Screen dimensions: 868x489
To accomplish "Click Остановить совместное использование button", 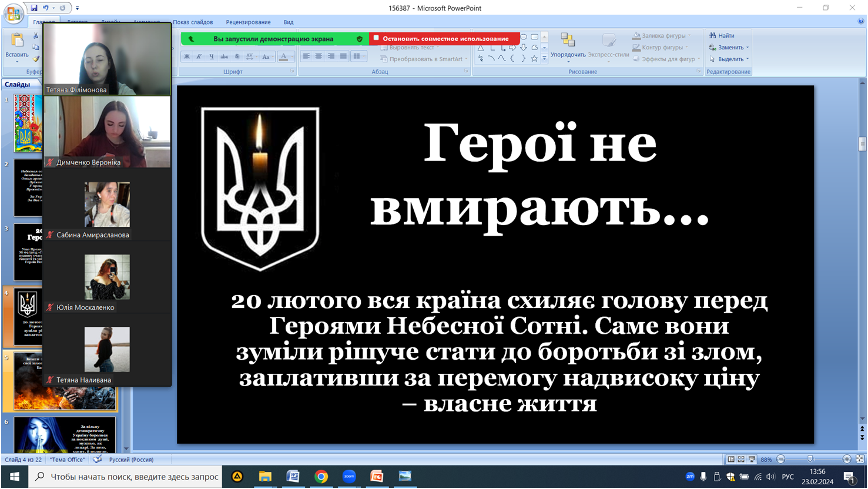I will pos(445,39).
